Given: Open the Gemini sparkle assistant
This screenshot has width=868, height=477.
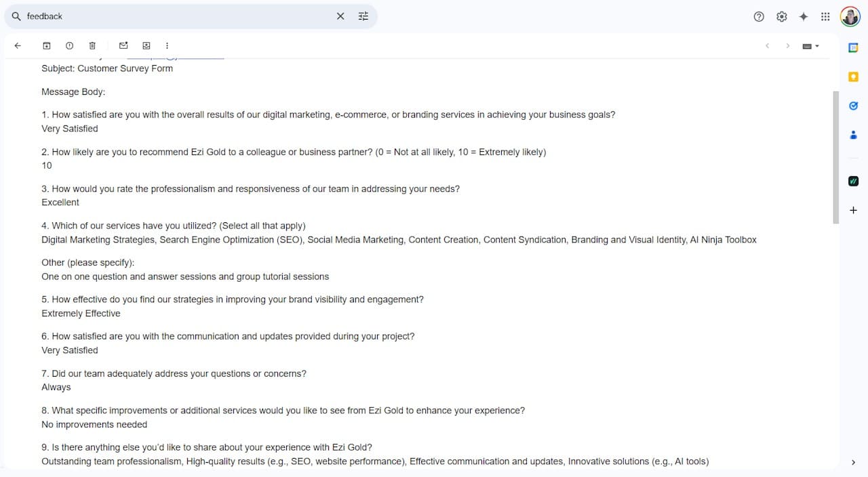Looking at the screenshot, I should [804, 16].
